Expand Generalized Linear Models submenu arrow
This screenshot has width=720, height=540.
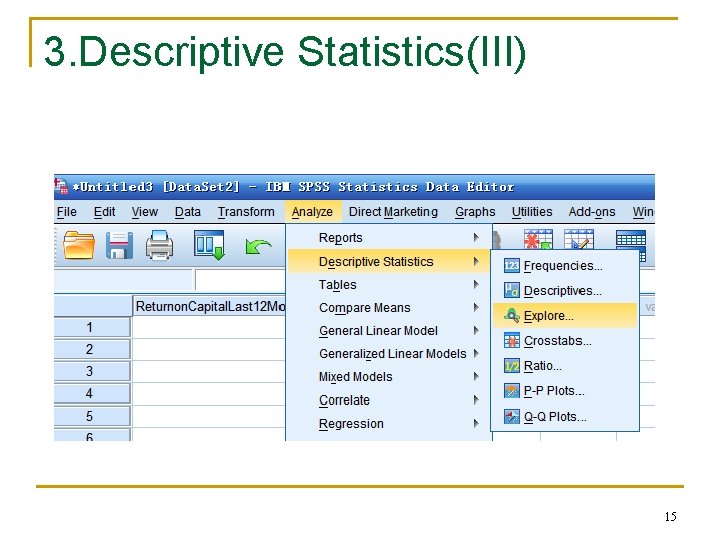(476, 354)
